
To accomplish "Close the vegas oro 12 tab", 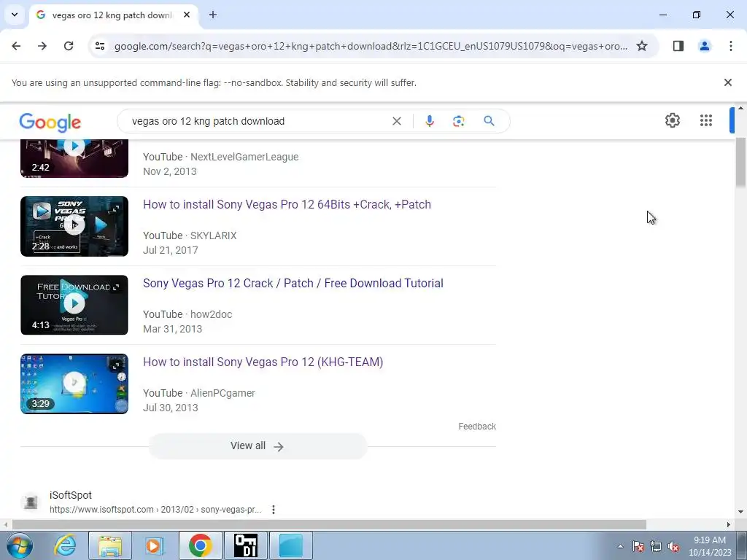I will pyautogui.click(x=187, y=15).
